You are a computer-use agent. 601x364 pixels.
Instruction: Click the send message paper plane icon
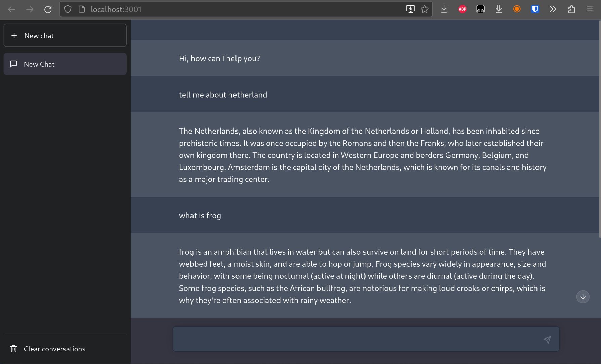click(x=547, y=340)
